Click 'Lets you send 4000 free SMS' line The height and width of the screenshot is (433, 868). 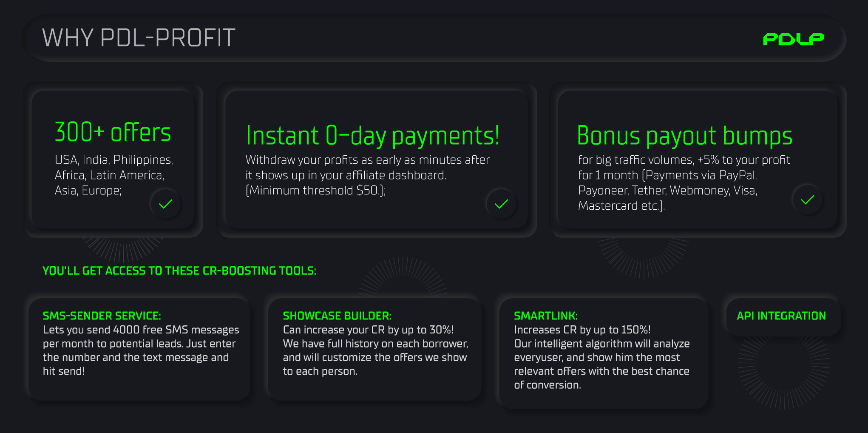coord(141,330)
